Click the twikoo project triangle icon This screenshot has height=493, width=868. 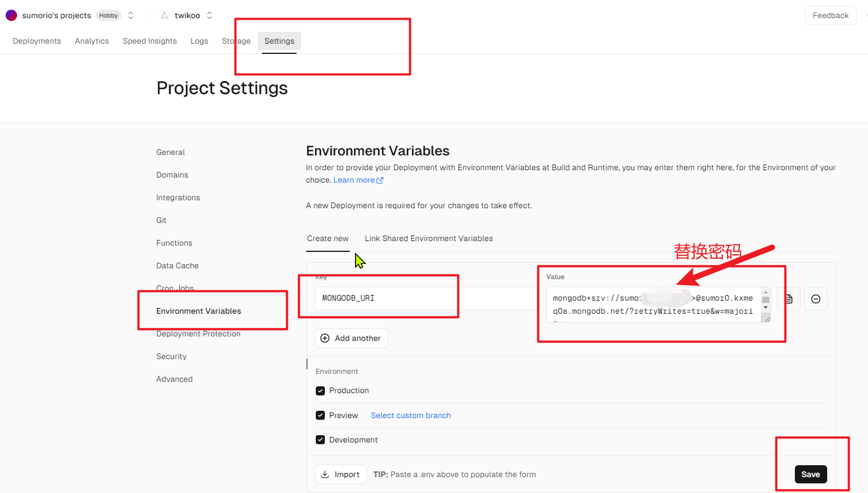[164, 15]
